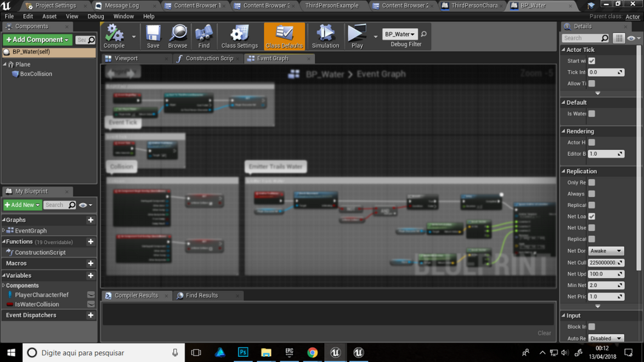Open Google Chrome from taskbar
The height and width of the screenshot is (362, 644).
[x=313, y=352]
